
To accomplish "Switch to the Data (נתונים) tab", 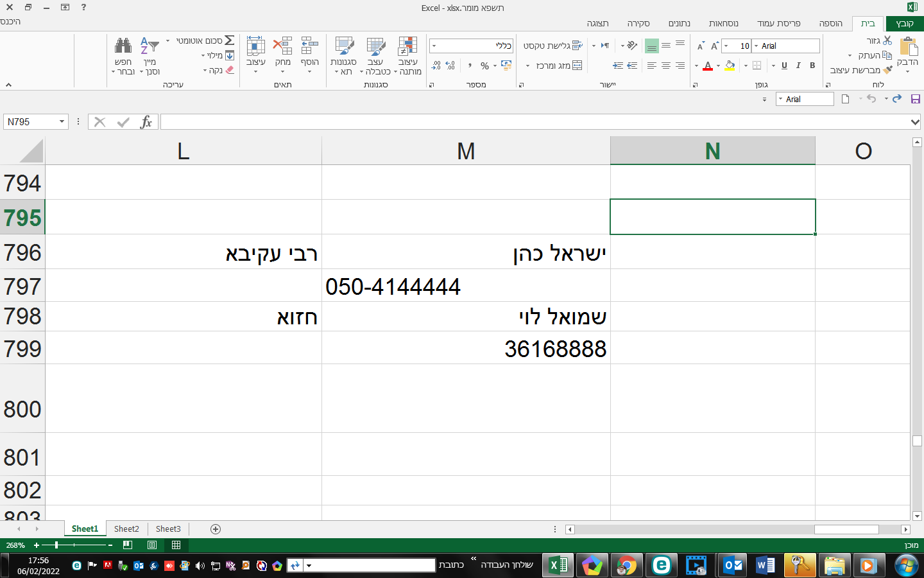I will pyautogui.click(x=680, y=23).
